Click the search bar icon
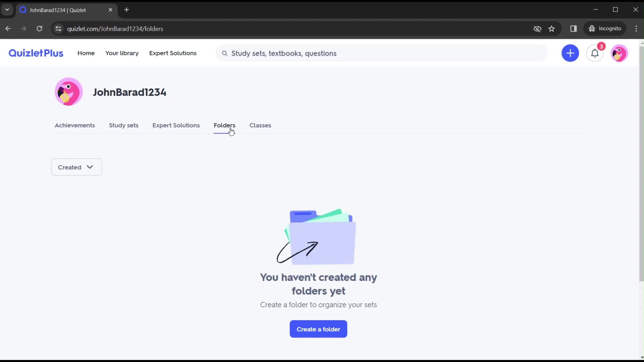Viewport: 644px width, 362px height. (x=225, y=54)
